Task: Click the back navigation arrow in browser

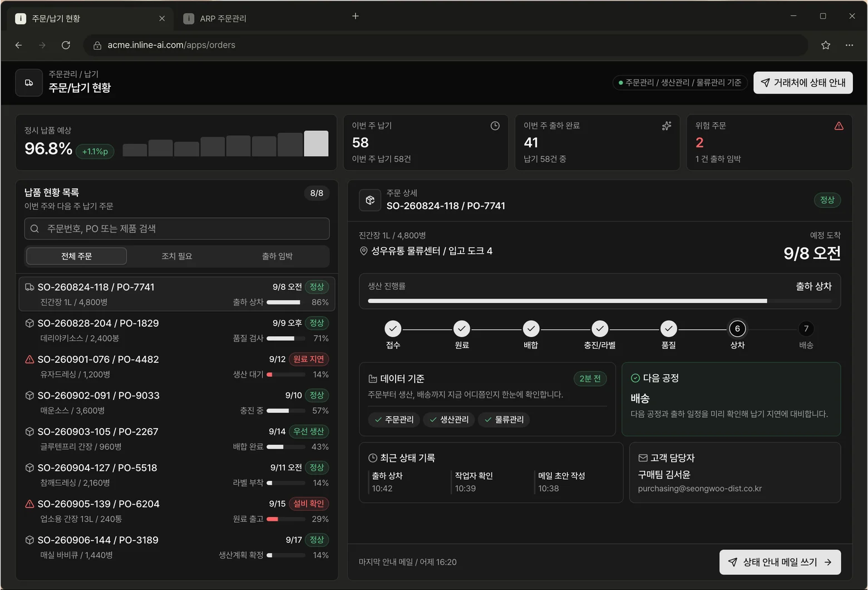Action: [19, 45]
